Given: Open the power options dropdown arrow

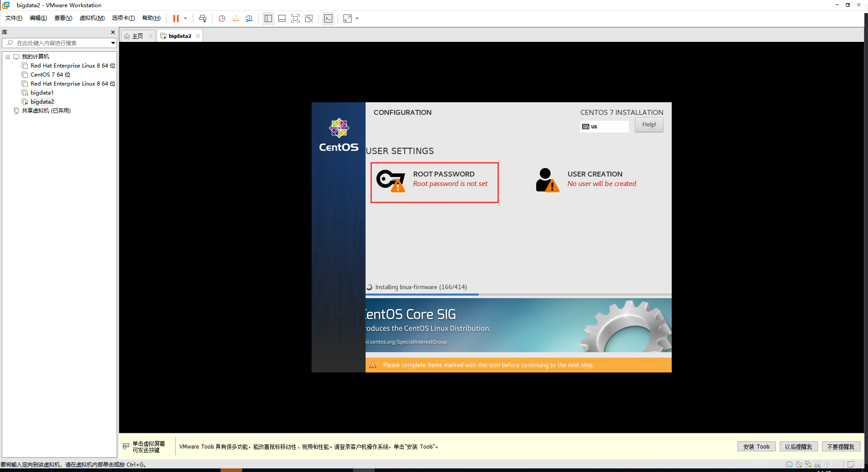Looking at the screenshot, I should pyautogui.click(x=185, y=18).
